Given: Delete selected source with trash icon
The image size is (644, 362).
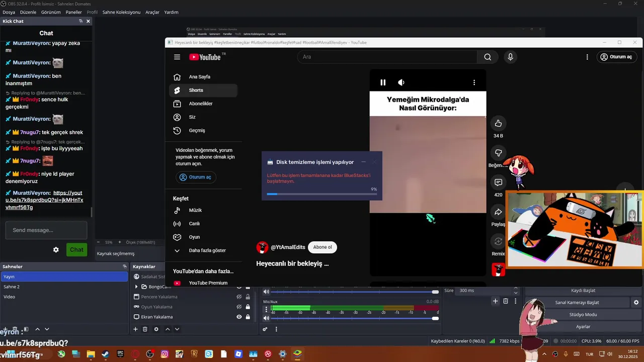Looking at the screenshot, I should tap(145, 329).
